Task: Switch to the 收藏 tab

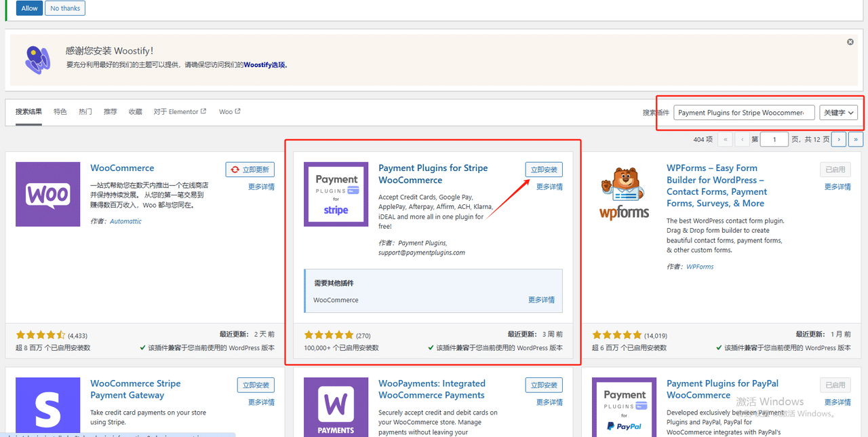Action: (136, 112)
